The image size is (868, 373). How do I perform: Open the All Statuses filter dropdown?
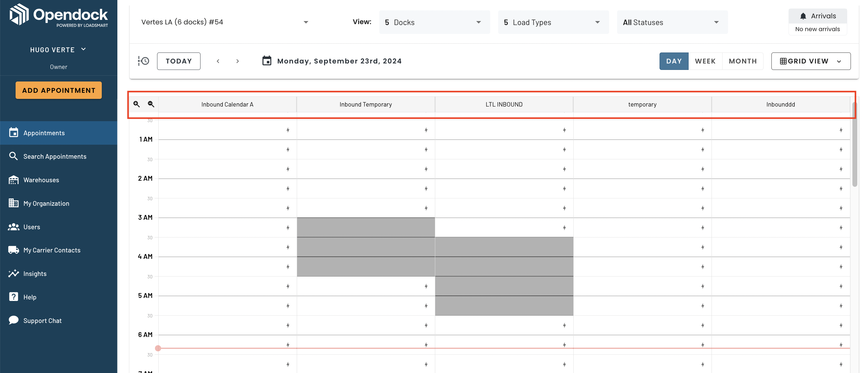coord(672,22)
